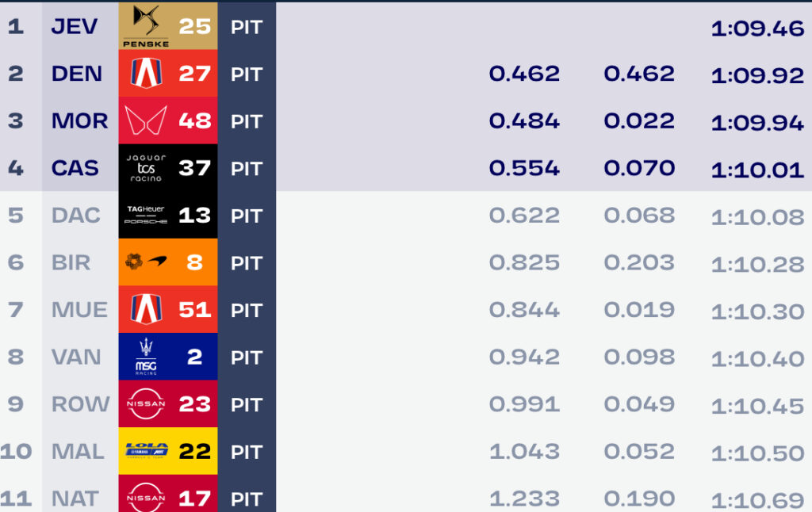Select NAT's lap time 1:10.69
Image resolution: width=812 pixels, height=512 pixels.
757,501
